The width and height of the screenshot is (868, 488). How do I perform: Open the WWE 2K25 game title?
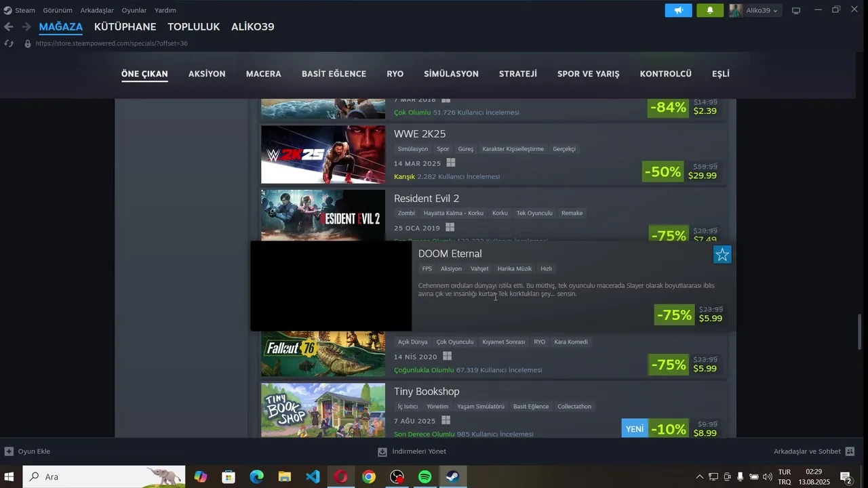coord(420,134)
